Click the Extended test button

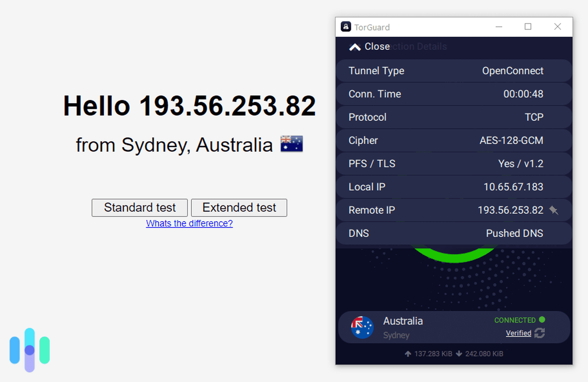click(239, 207)
